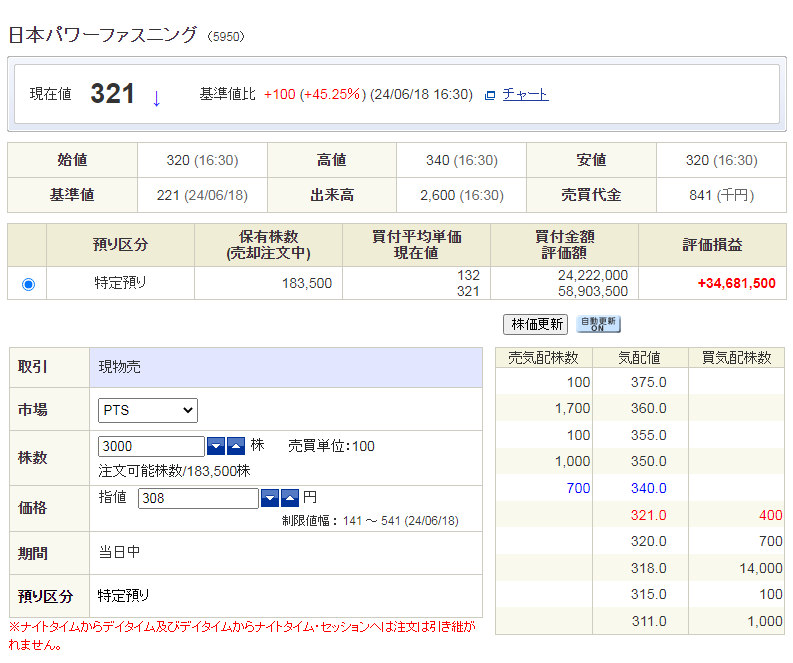The height and width of the screenshot is (663, 793).
Task: Click ask price 360.0 in the board
Action: click(x=648, y=408)
